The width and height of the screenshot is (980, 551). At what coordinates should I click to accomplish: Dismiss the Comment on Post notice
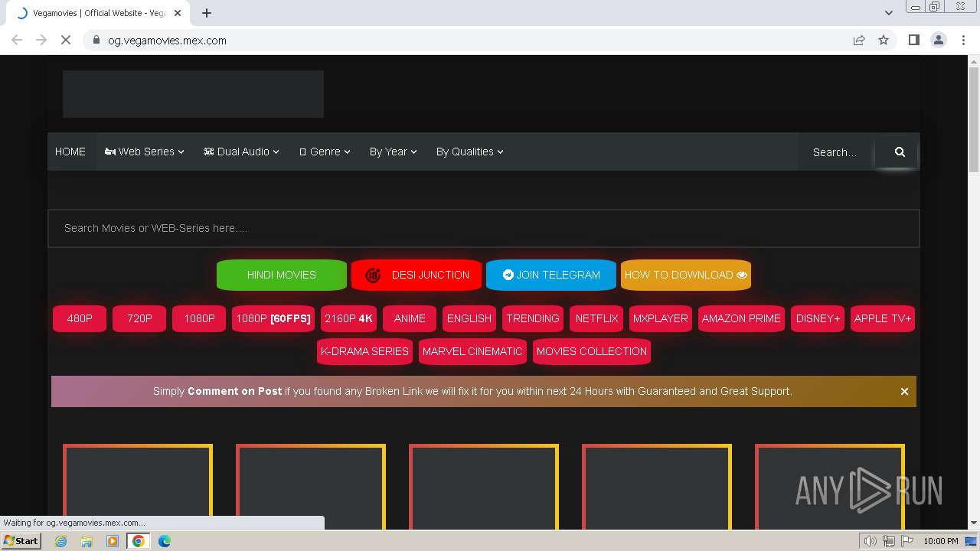click(x=904, y=391)
